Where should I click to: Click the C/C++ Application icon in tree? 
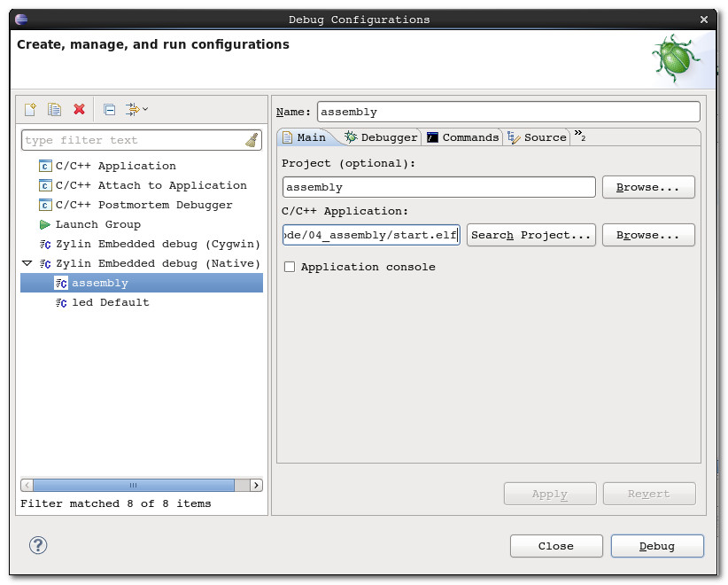[x=45, y=166]
